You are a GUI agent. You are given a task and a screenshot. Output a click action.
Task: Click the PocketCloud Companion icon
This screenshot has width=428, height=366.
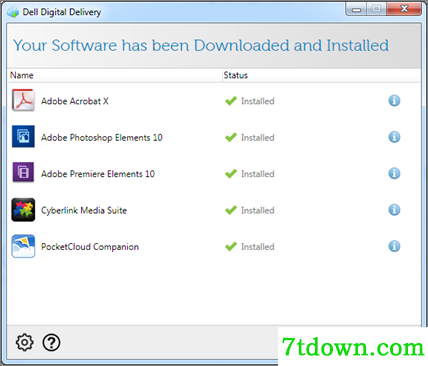pos(23,246)
